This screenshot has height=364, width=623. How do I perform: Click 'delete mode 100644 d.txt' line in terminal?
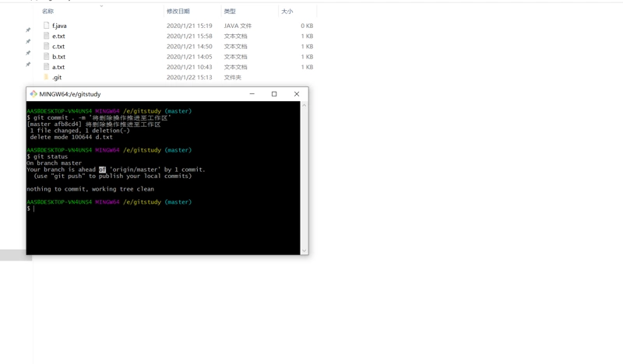pos(71,137)
